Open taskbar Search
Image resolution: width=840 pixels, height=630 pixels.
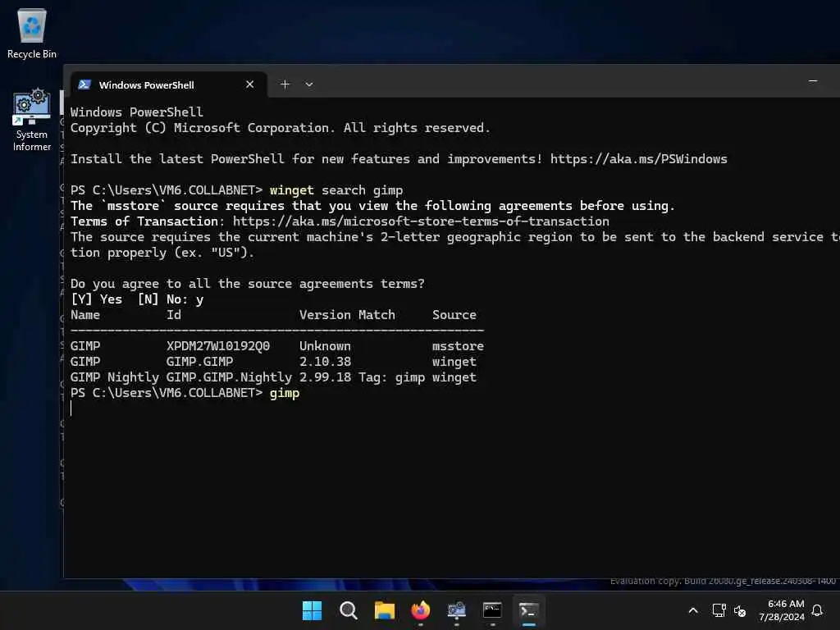348,610
